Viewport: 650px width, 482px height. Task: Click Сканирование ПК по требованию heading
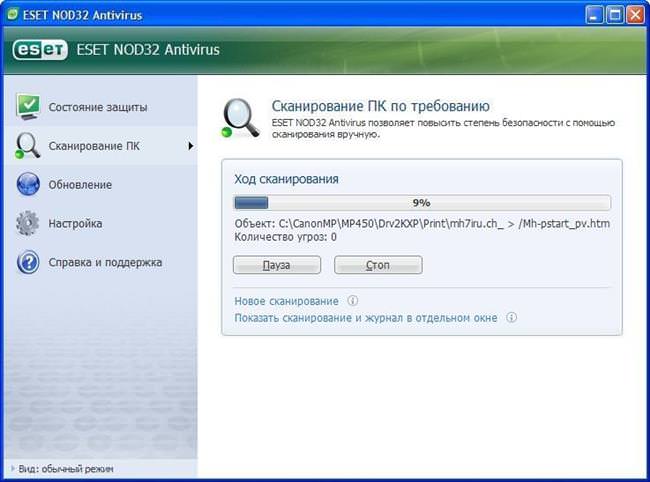(381, 106)
